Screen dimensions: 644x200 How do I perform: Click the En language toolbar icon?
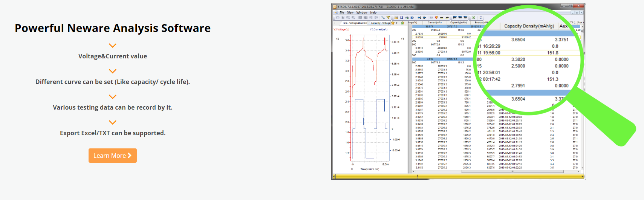point(431,18)
